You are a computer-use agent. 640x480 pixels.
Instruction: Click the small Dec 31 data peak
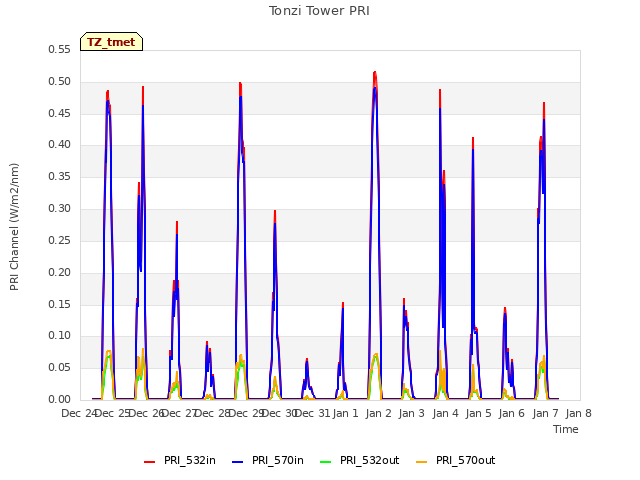tap(307, 359)
